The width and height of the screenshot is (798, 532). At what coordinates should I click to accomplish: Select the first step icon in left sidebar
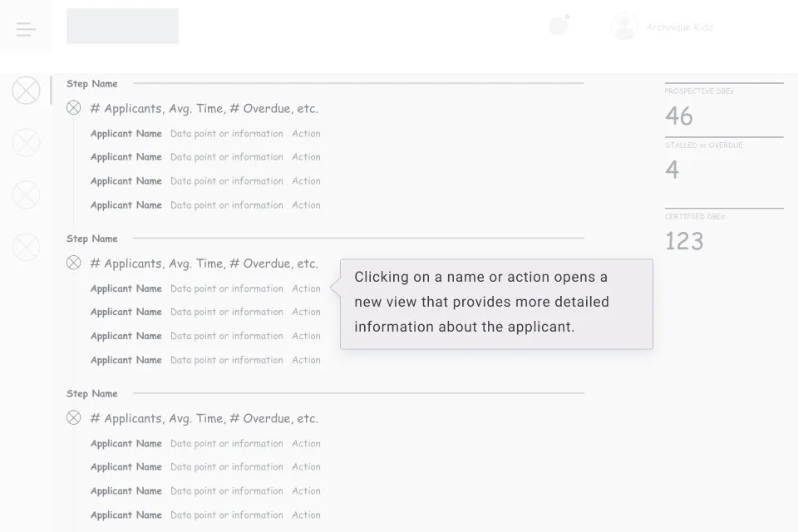tap(26, 90)
